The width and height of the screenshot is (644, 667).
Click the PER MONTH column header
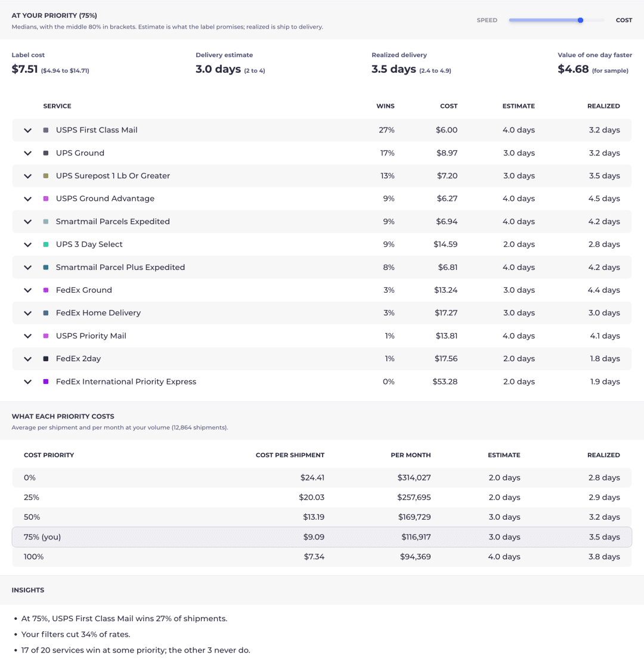[411, 455]
